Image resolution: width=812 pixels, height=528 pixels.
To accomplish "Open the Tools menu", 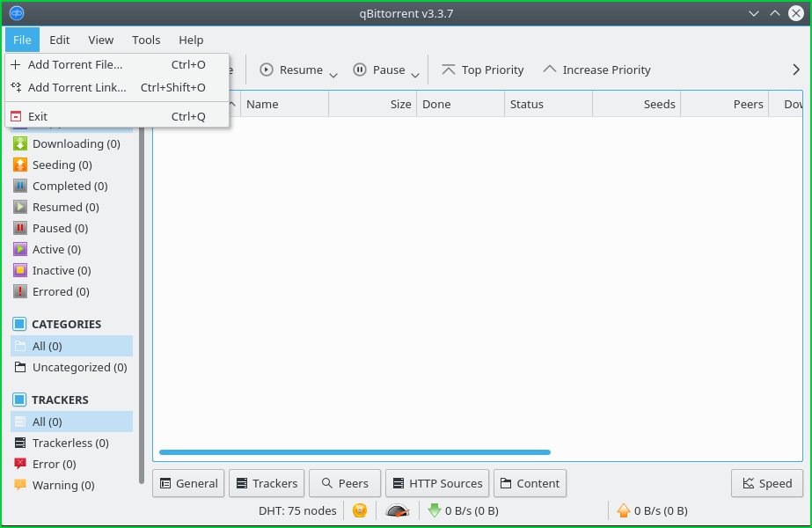I will pyautogui.click(x=145, y=40).
